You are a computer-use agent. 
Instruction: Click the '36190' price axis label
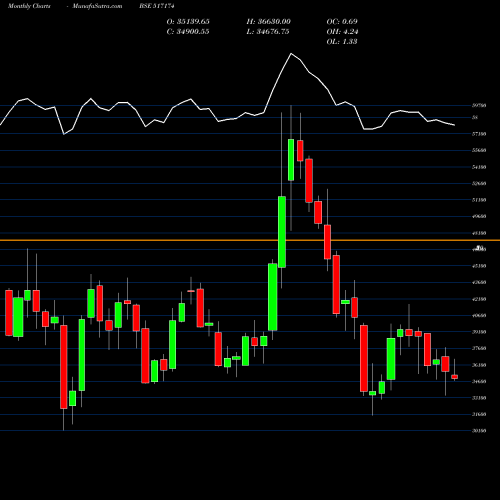pos(479,365)
